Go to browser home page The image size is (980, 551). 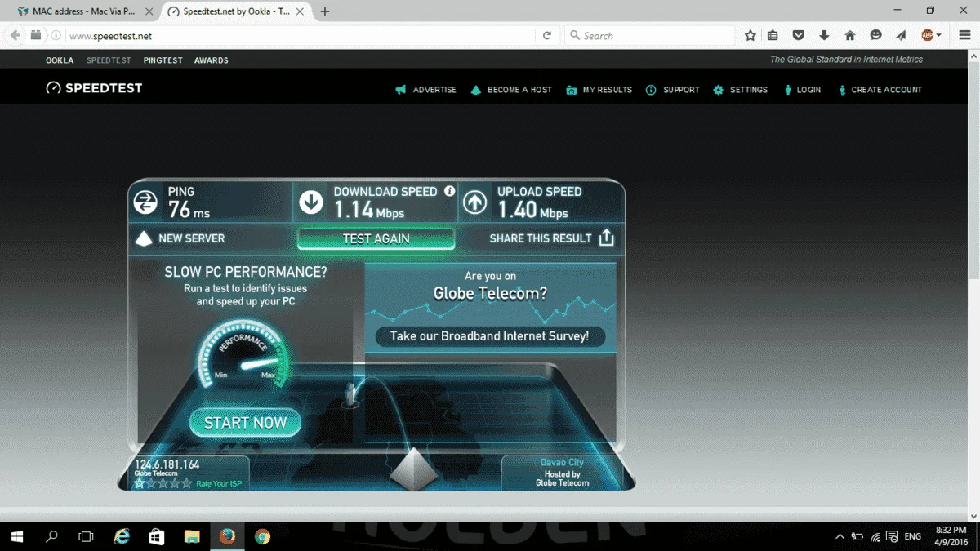[x=850, y=36]
